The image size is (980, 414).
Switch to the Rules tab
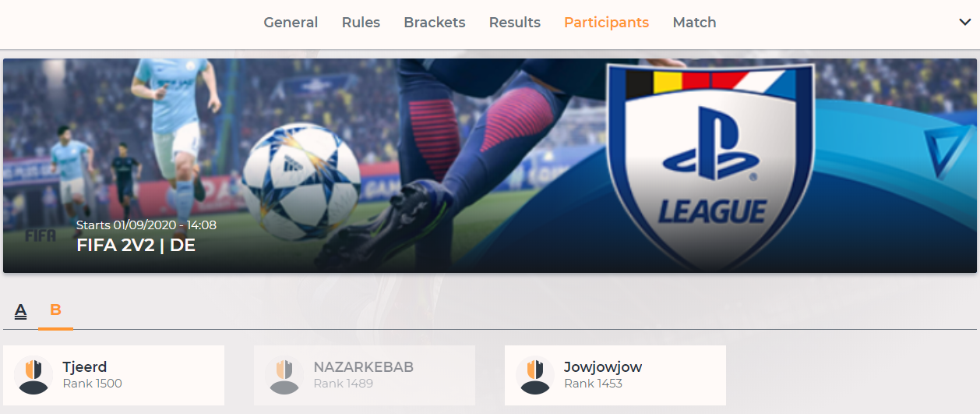pos(361,23)
